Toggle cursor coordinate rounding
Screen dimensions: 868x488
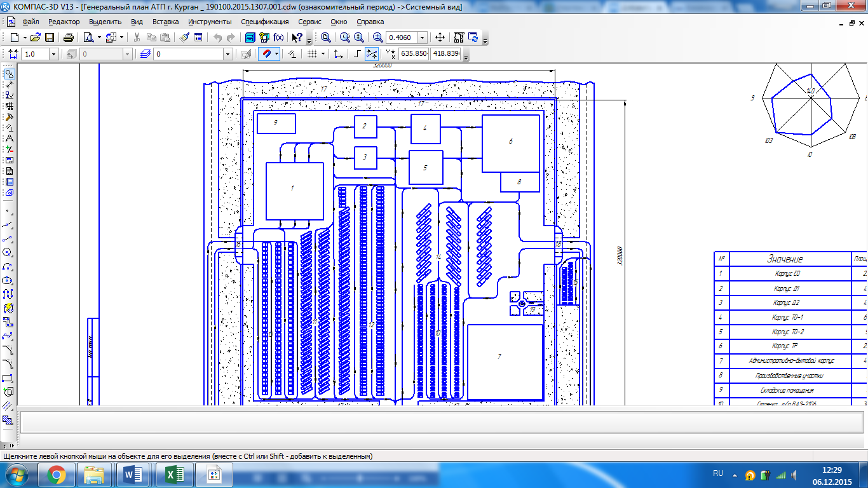tap(372, 54)
